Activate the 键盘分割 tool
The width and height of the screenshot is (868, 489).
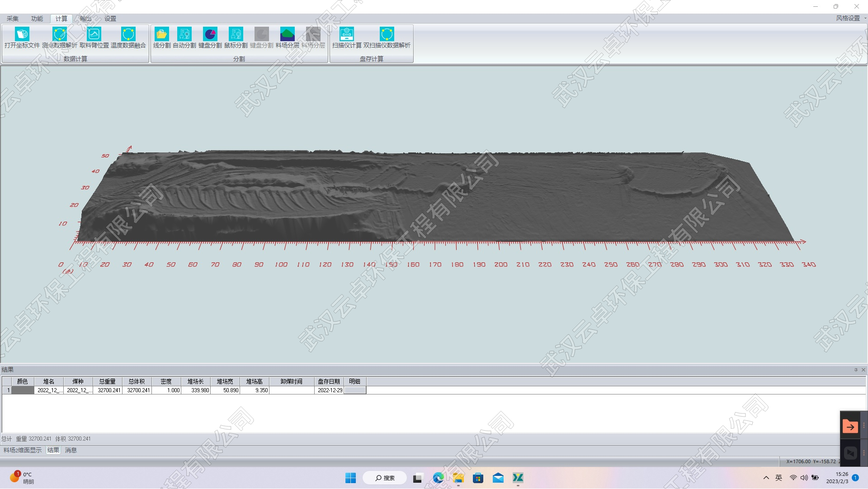[210, 38]
